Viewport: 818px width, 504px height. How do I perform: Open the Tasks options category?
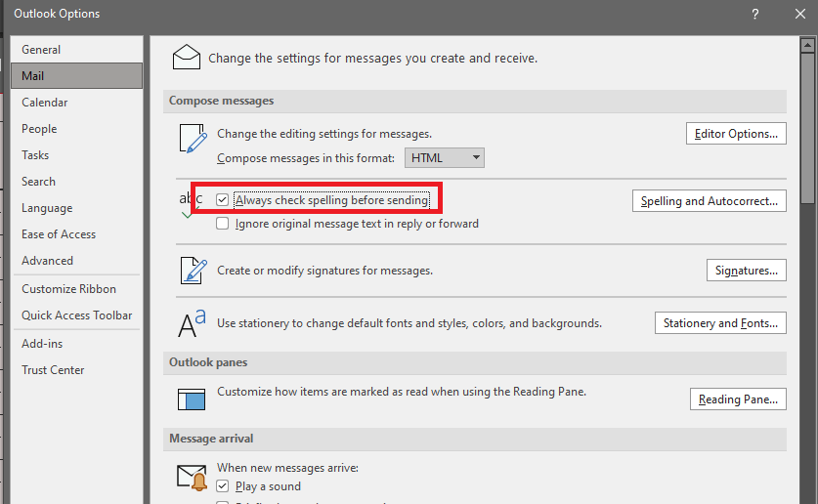tap(76, 155)
